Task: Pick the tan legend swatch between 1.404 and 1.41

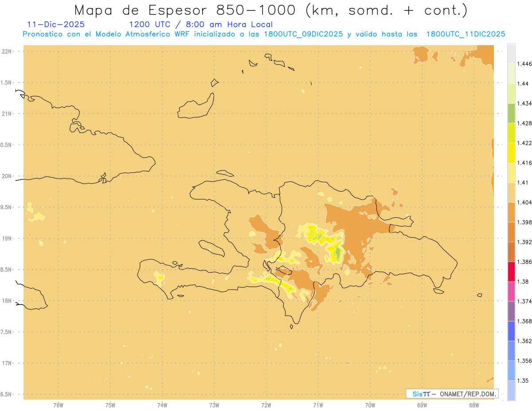Action: click(x=511, y=192)
